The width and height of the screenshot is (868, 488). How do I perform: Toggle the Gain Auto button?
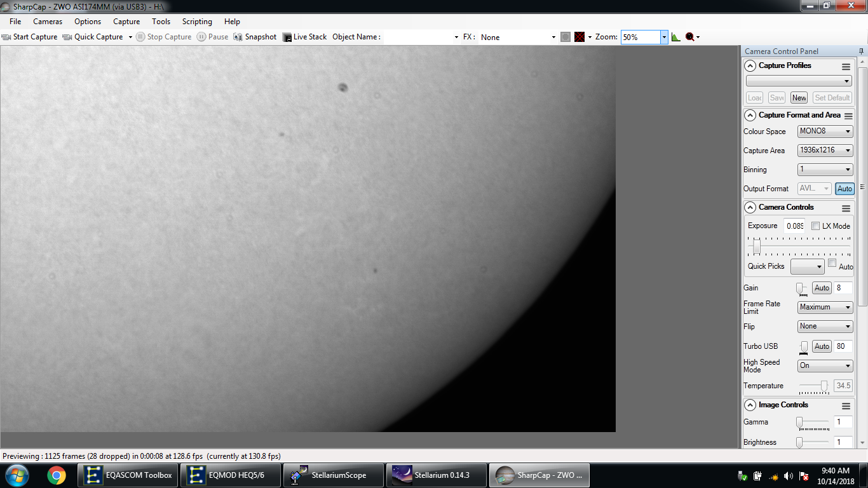[822, 288]
